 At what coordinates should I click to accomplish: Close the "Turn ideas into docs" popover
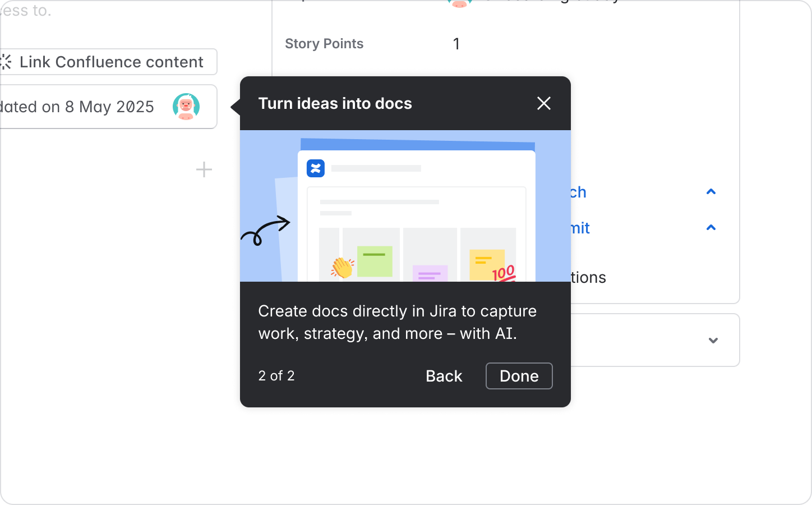pos(544,103)
